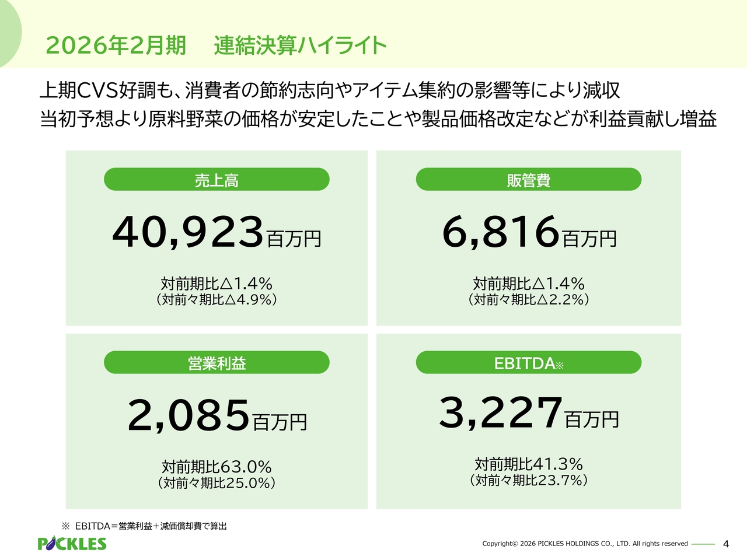Click page number 4
747x560 pixels.
click(x=726, y=544)
